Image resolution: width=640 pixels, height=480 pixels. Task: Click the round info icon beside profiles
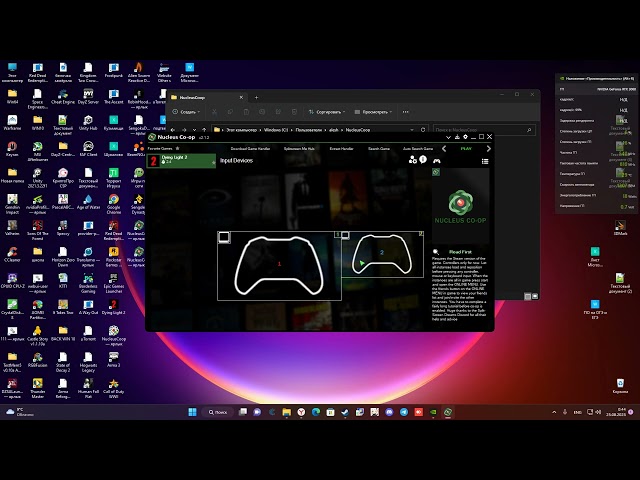pos(423,159)
